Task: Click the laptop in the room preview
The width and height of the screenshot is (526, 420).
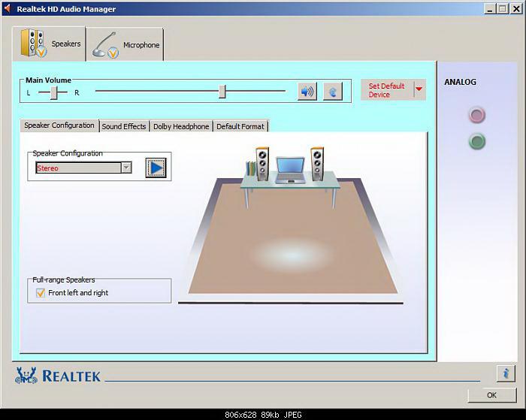Action: [x=290, y=170]
